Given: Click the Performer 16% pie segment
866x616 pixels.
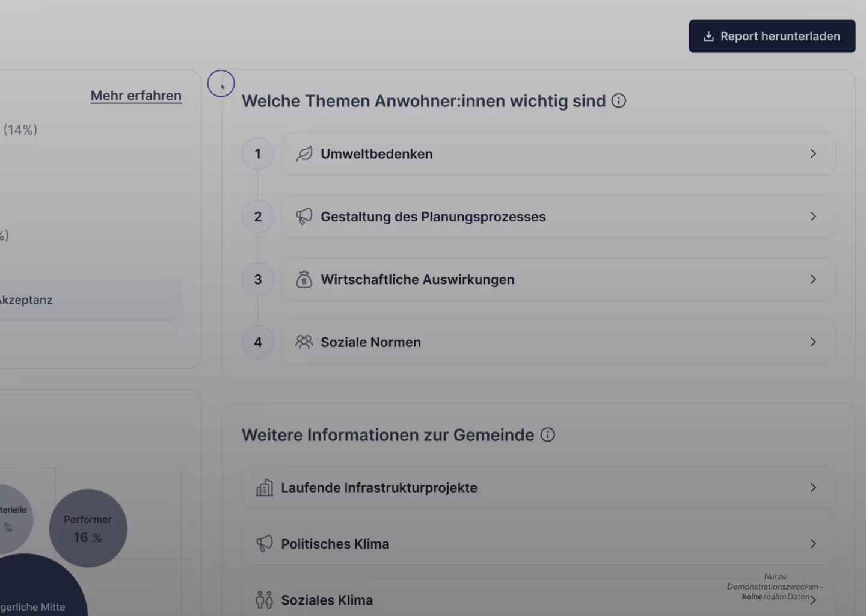Looking at the screenshot, I should (88, 528).
